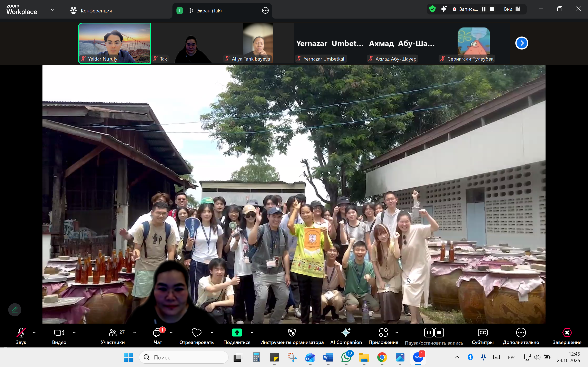Switch to the Конференция tab

pos(91,11)
